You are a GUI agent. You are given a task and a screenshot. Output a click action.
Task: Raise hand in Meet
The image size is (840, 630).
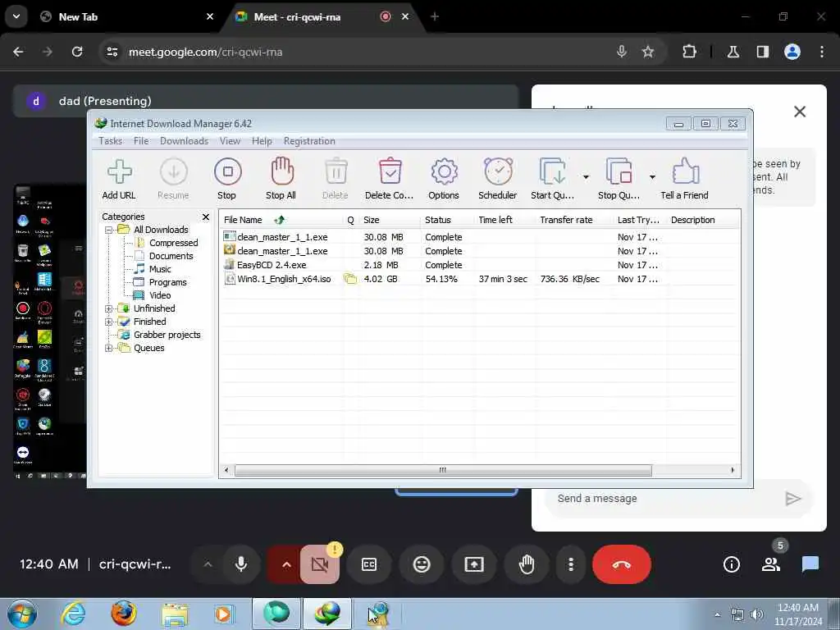(x=527, y=564)
